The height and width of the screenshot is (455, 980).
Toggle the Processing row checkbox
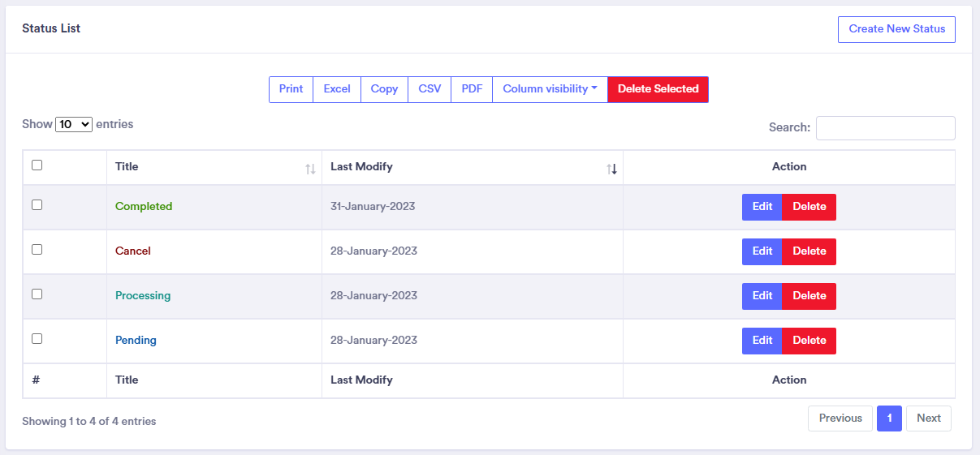tap(37, 294)
